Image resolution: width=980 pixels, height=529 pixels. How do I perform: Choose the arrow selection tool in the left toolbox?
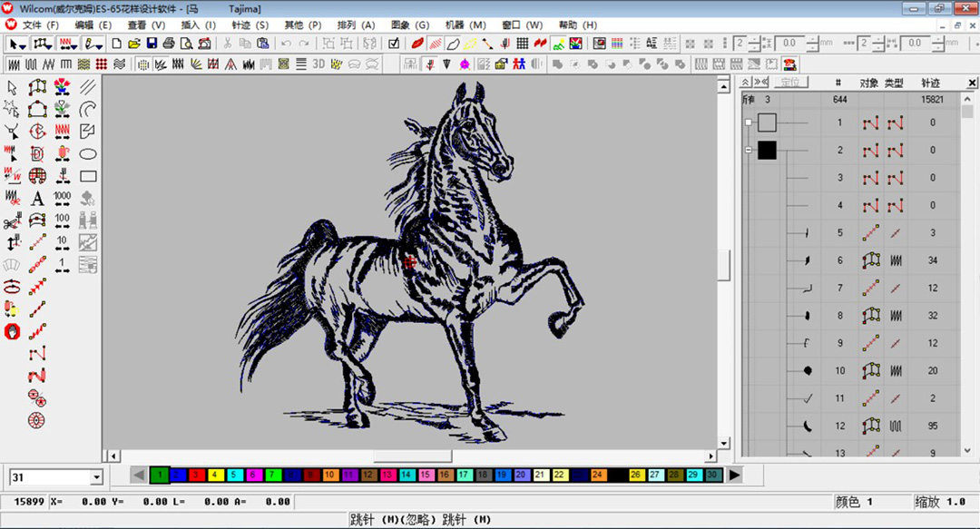[x=12, y=87]
